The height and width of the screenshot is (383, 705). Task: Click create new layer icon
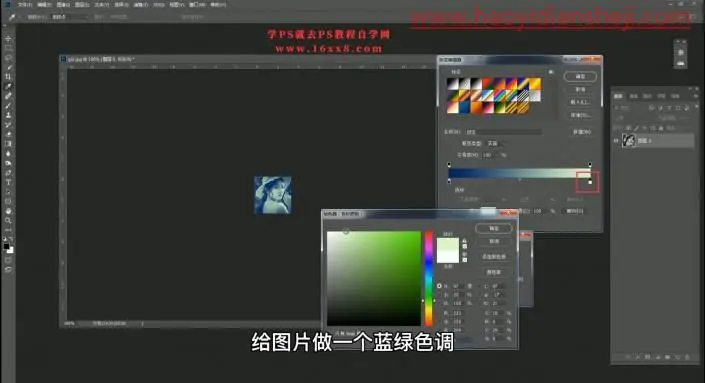click(x=677, y=357)
